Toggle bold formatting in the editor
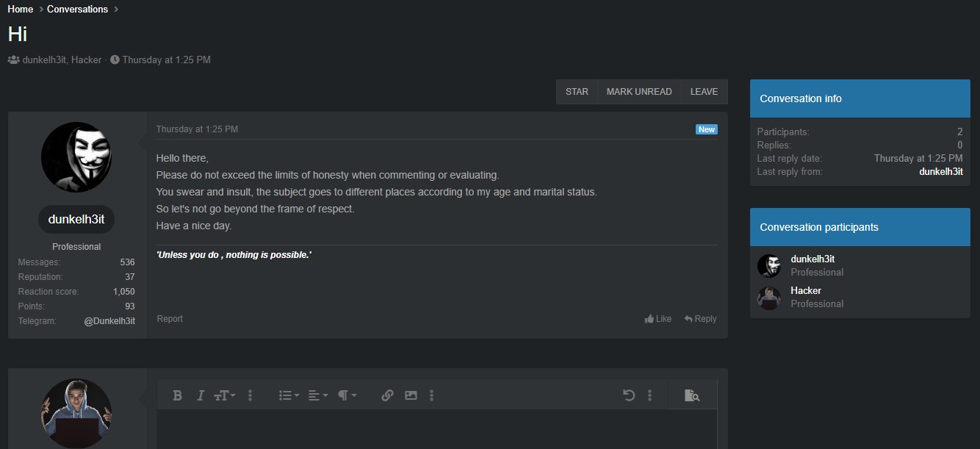 (x=177, y=395)
